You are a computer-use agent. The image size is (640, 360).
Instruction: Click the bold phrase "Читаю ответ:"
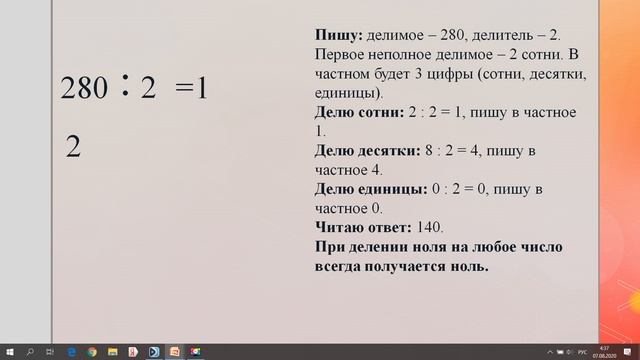coord(363,227)
